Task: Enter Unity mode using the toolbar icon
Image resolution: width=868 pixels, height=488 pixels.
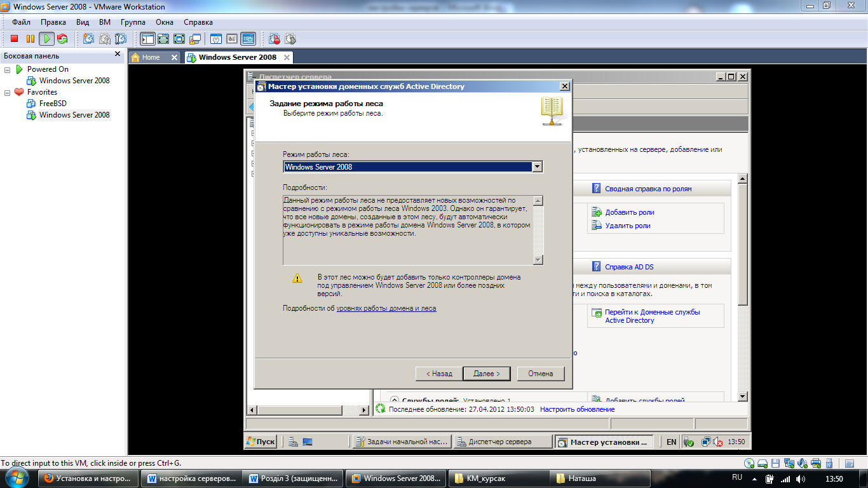Action: (x=195, y=39)
